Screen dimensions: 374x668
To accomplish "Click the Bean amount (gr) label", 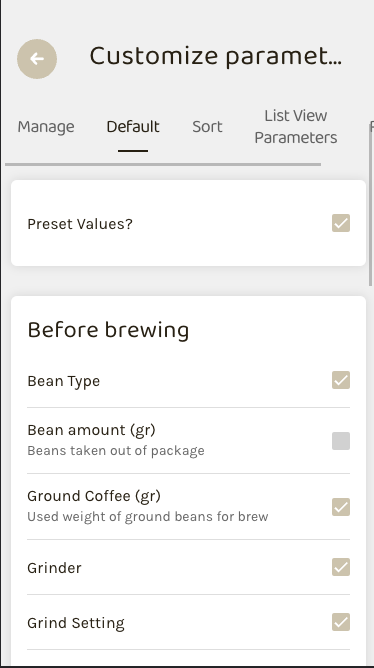I will 92,430.
